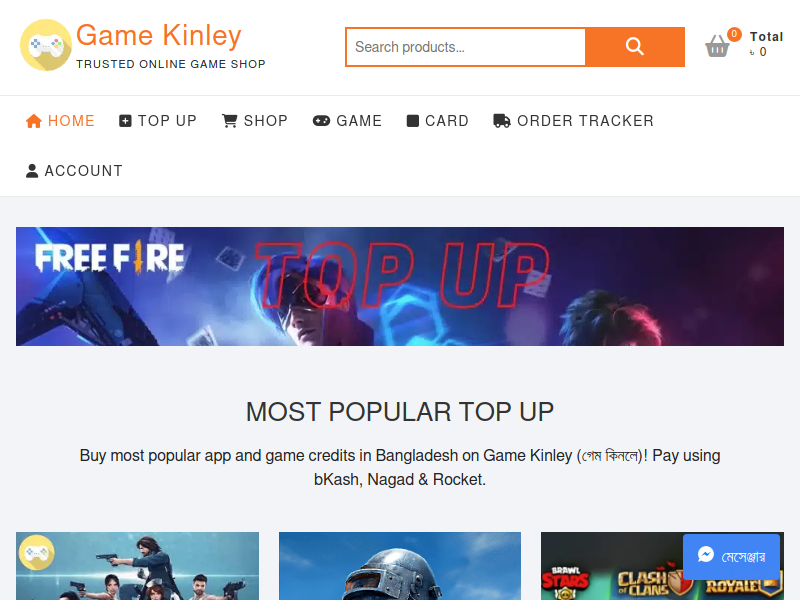
Task: Click the magnifier search button
Action: [635, 47]
